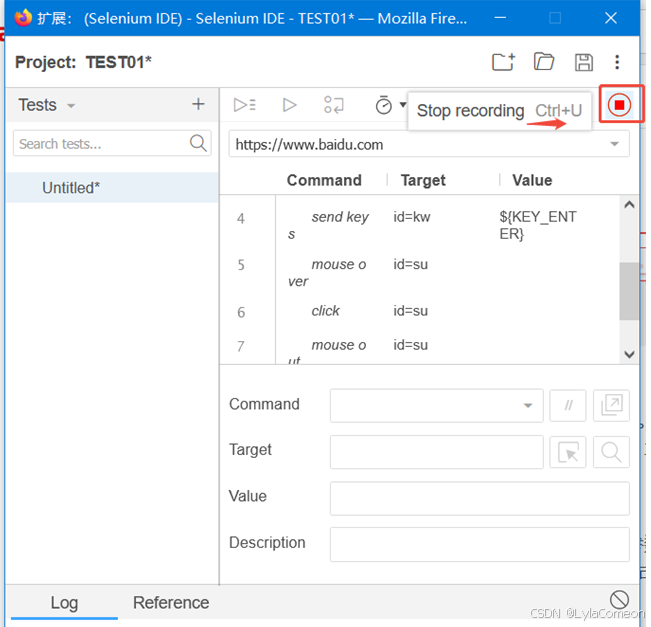Switch to the Log tab
This screenshot has height=627, width=651.
point(64,603)
